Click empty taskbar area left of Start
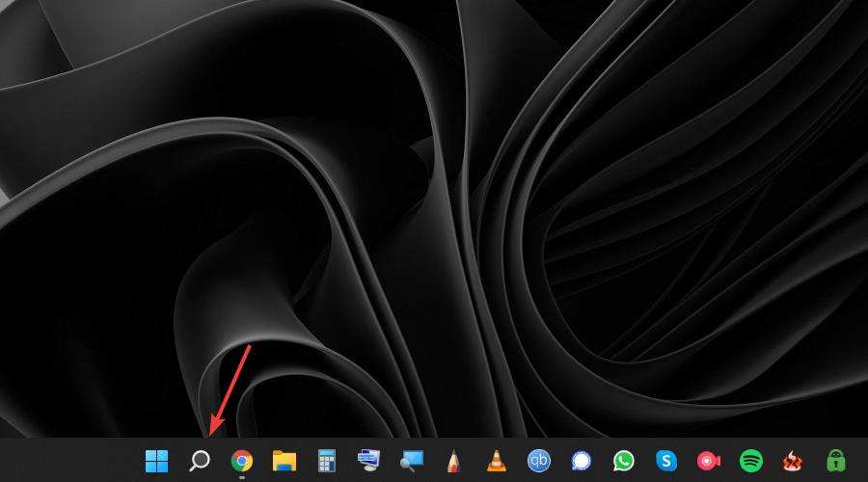Screen dimensions: 868x482 tap(68, 461)
